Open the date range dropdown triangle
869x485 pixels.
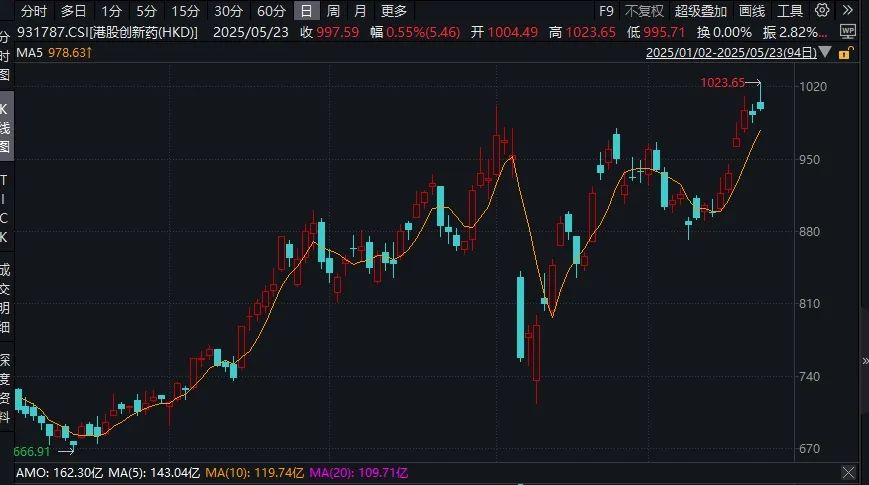tap(822, 52)
